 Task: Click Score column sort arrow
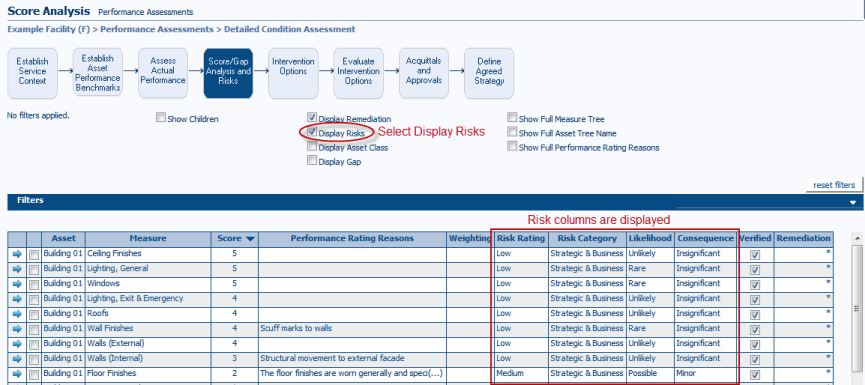pos(250,239)
